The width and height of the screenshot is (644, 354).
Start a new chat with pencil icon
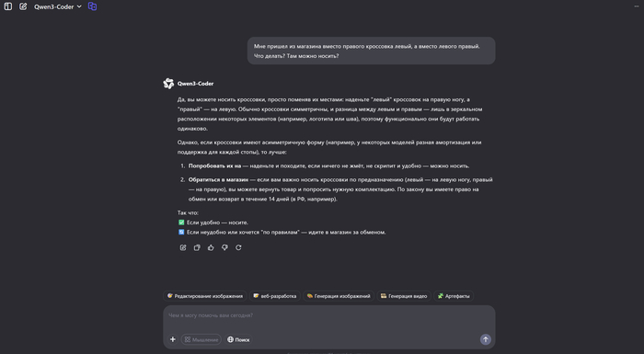[23, 6]
